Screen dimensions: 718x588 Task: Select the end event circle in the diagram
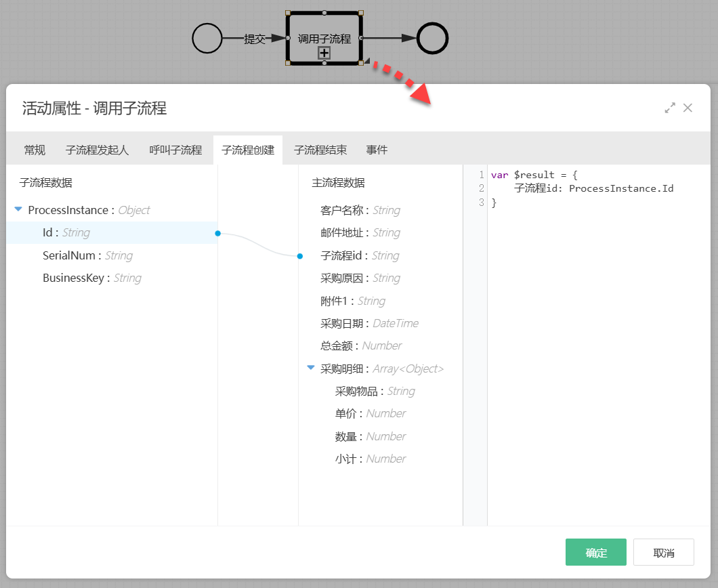434,39
